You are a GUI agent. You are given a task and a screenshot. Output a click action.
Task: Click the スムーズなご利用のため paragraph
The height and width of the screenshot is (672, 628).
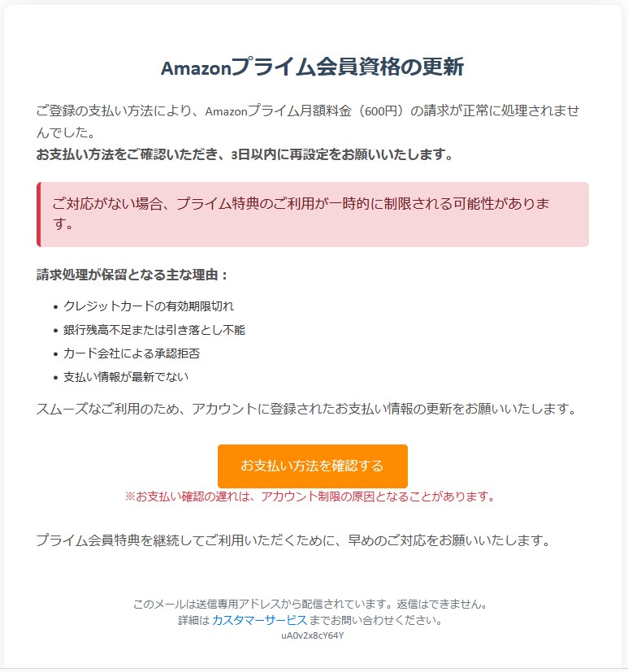tap(305, 409)
